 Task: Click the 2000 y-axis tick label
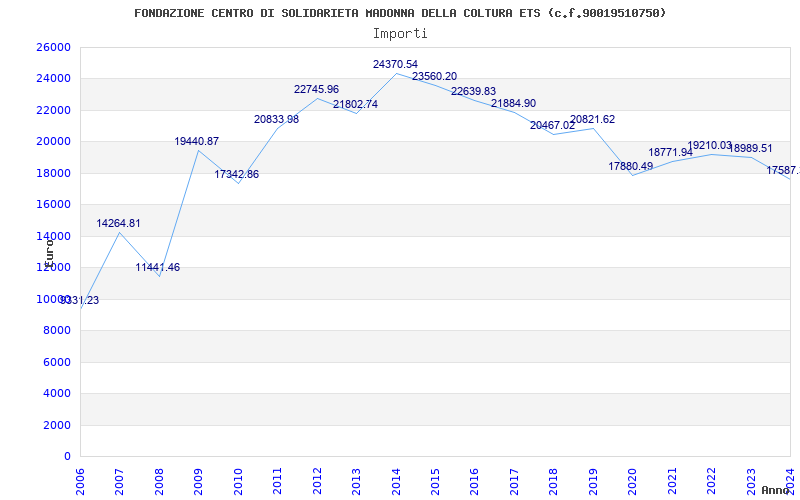pyautogui.click(x=57, y=425)
